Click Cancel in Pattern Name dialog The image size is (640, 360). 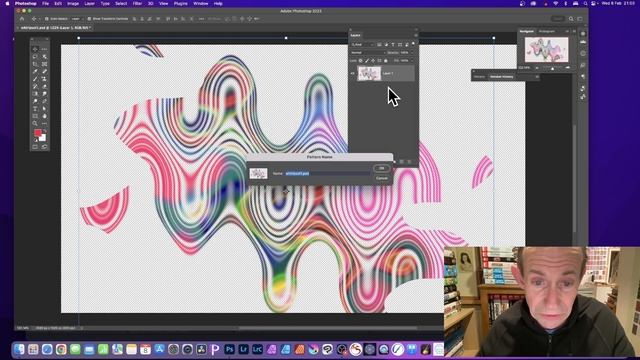(x=382, y=178)
